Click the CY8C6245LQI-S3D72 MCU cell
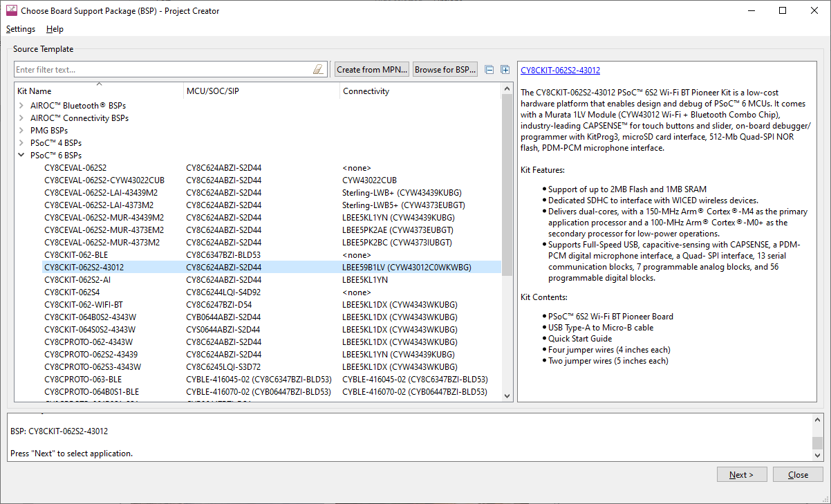 pos(223,367)
